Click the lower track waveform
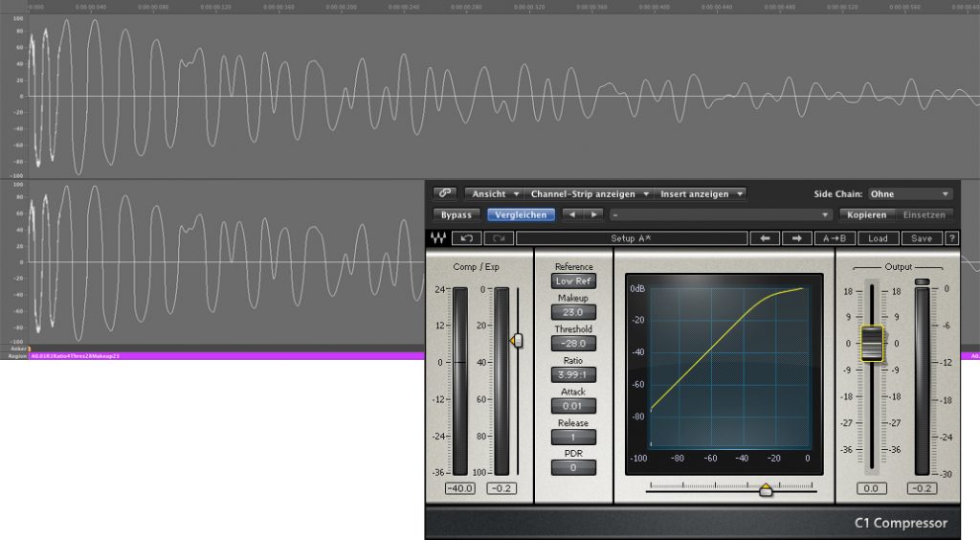 tap(226, 262)
